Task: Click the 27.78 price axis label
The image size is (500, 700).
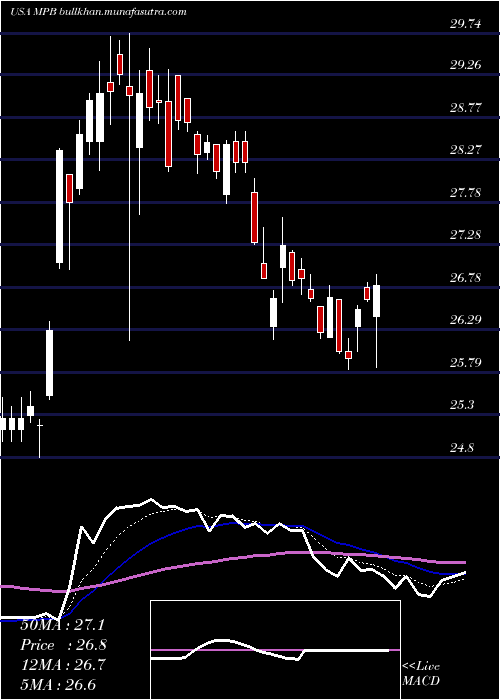Action: point(466,193)
